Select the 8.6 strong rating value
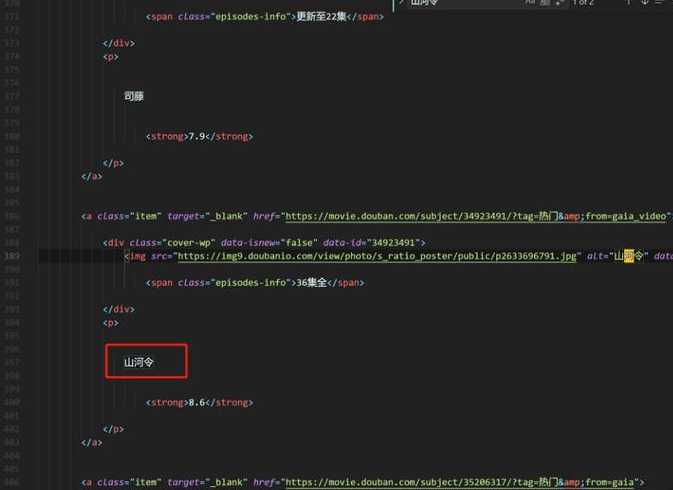This screenshot has width=673, height=490. pyautogui.click(x=197, y=402)
